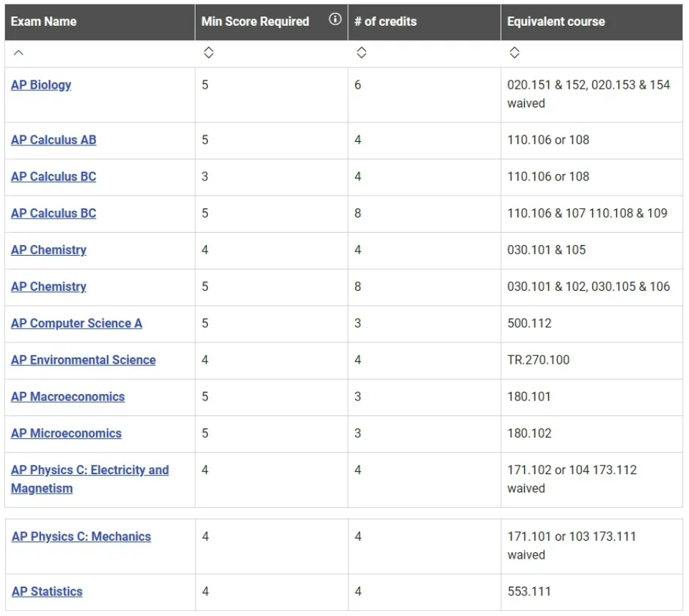Click the Exam Name column header
The height and width of the screenshot is (616, 689).
coord(44,21)
